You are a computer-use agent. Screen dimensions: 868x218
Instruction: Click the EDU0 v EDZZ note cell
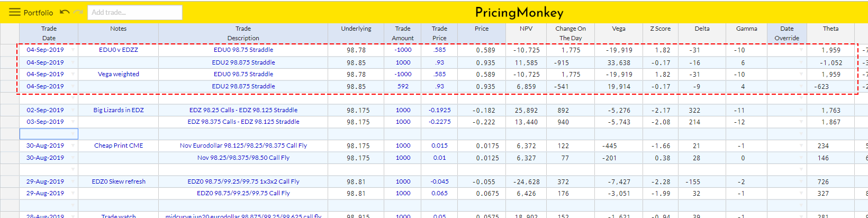point(118,50)
